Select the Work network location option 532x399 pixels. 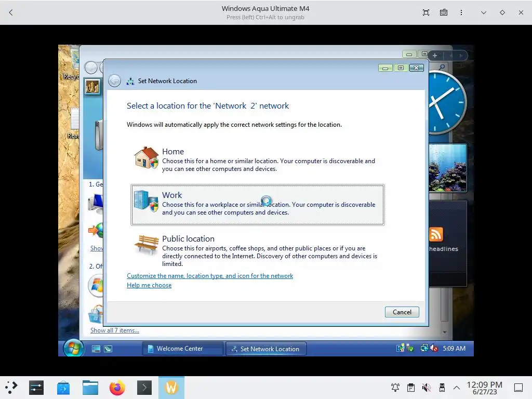pos(257,205)
